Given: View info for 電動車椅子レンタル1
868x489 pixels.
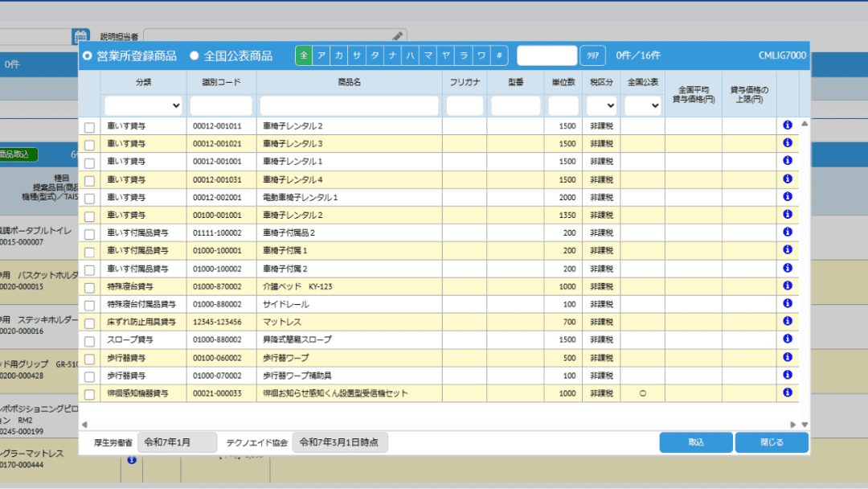Looking at the screenshot, I should click(x=787, y=196).
